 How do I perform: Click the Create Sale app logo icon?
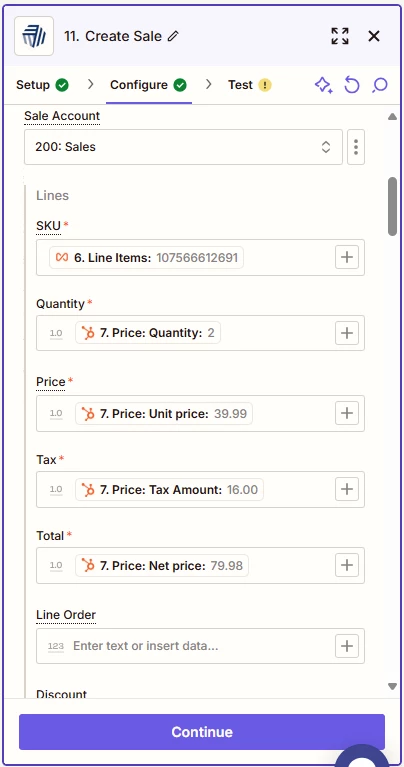pyautogui.click(x=34, y=36)
